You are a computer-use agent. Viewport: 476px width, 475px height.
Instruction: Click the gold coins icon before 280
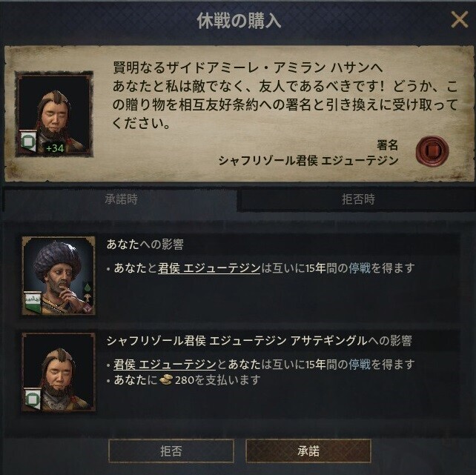point(166,379)
